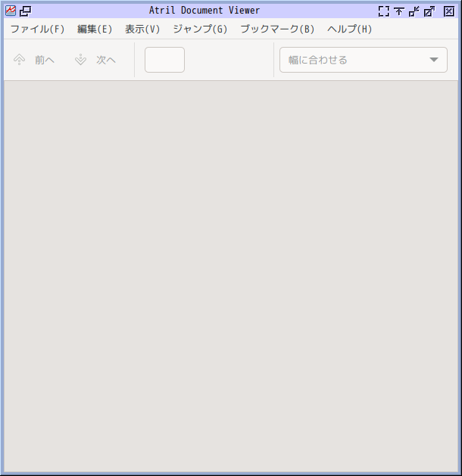
Task: Open the ヘルプ(H) menu
Action: (350, 30)
